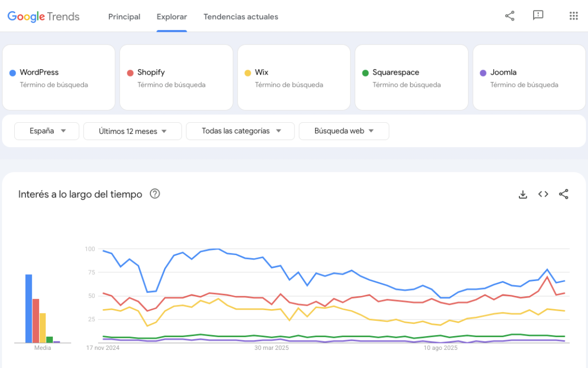Click the red Shopify average bar
The image size is (588, 368).
[36, 321]
